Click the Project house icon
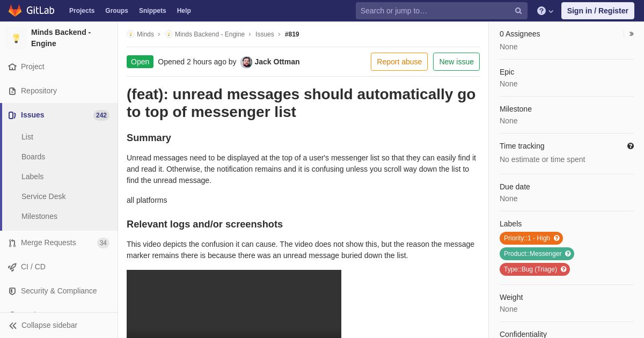The image size is (644, 338). tap(12, 67)
